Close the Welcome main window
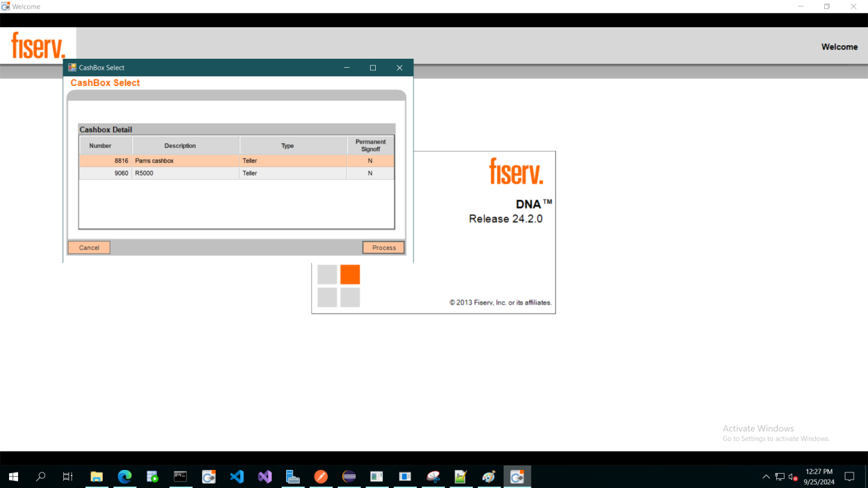Viewport: 868px width, 488px height. [853, 6]
